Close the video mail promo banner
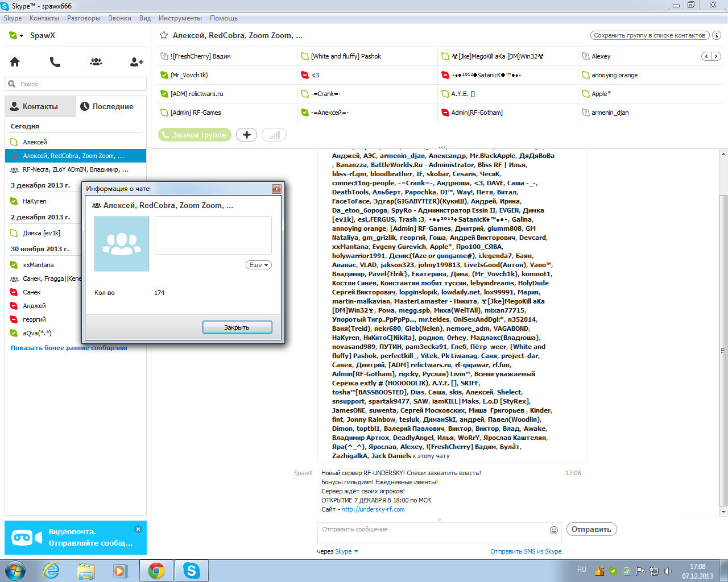This screenshot has height=582, width=728. (x=138, y=529)
